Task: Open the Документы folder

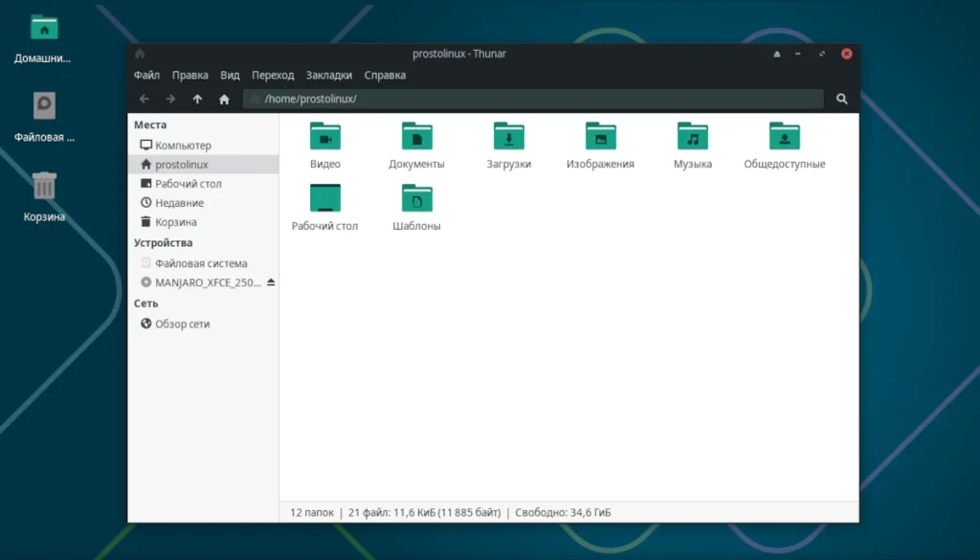Action: point(417,145)
